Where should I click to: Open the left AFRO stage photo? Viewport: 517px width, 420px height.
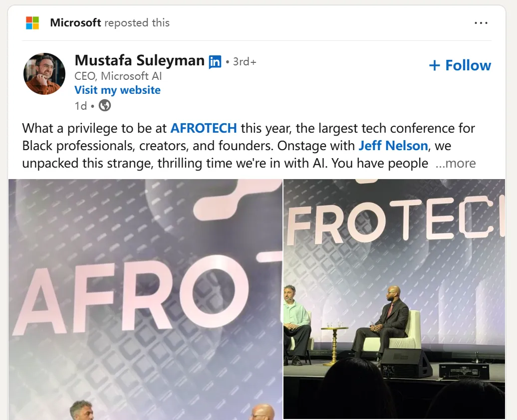coord(145,299)
